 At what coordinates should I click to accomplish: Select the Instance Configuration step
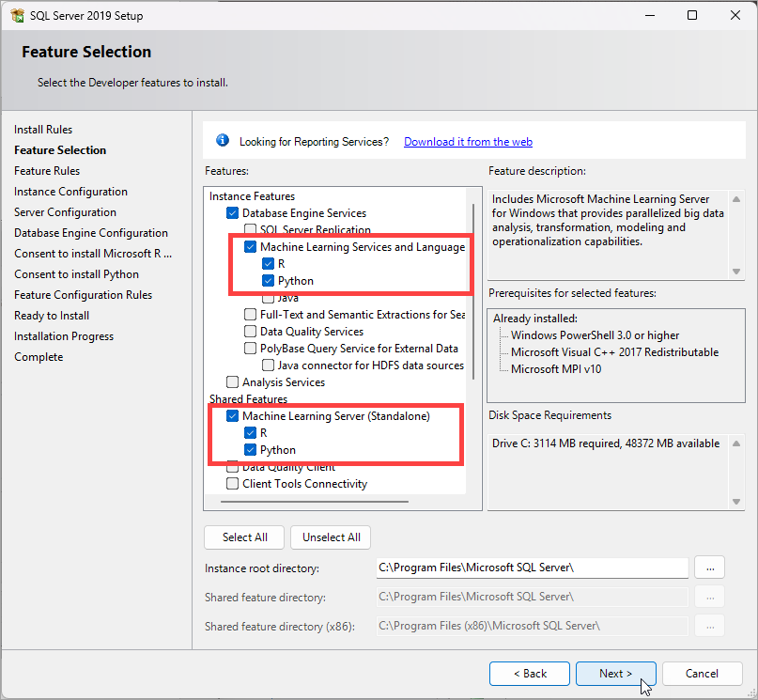click(x=70, y=192)
